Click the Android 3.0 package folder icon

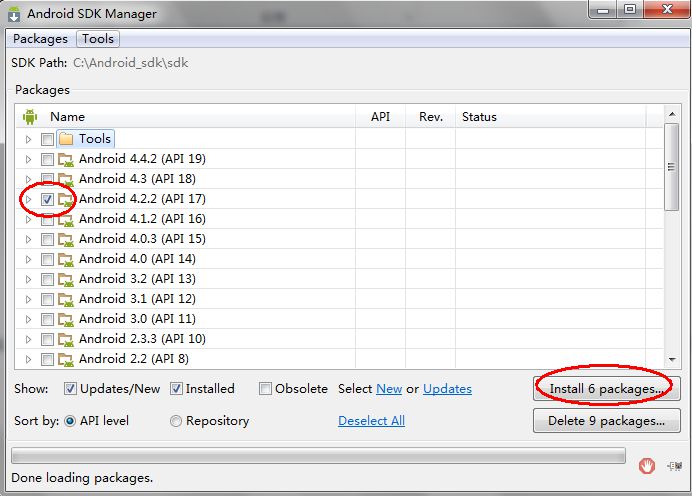click(x=66, y=319)
